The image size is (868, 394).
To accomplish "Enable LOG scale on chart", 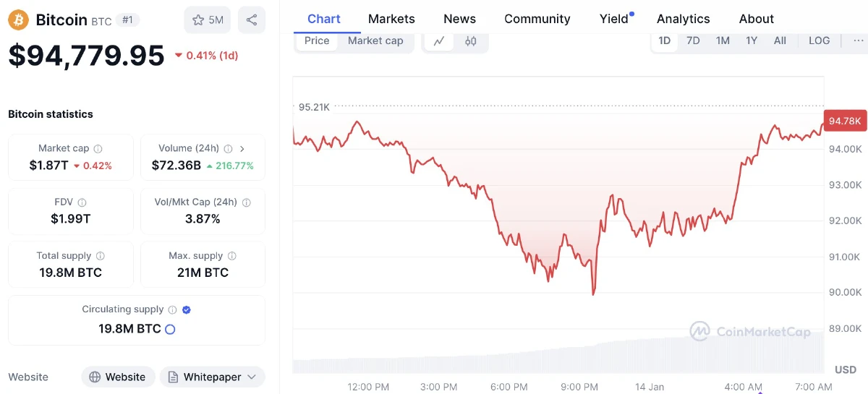I will tap(819, 41).
